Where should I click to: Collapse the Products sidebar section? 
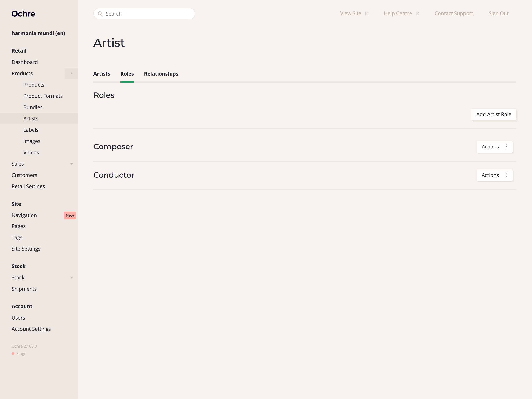[x=71, y=73]
